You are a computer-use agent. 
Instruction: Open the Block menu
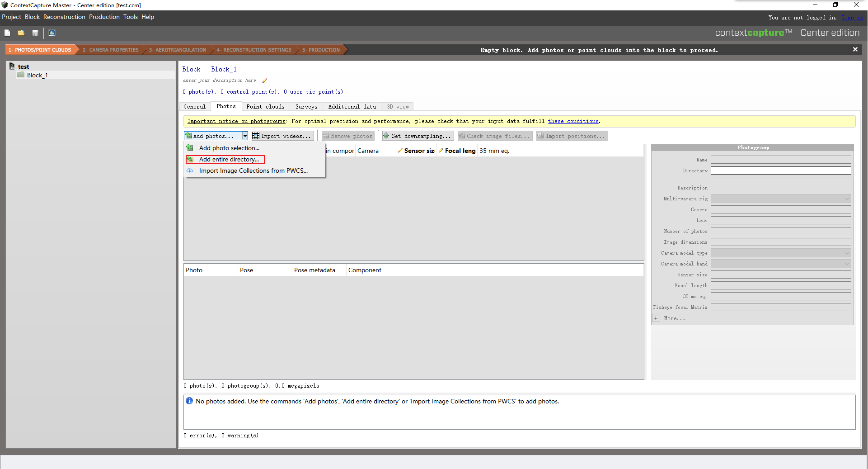(x=32, y=17)
